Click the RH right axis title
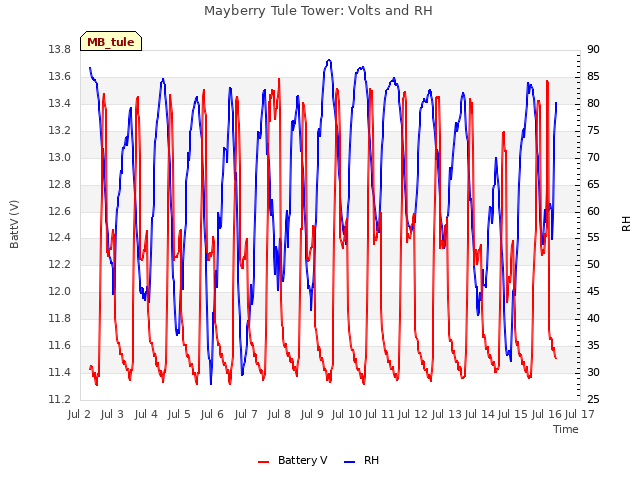The image size is (640, 480). (626, 224)
